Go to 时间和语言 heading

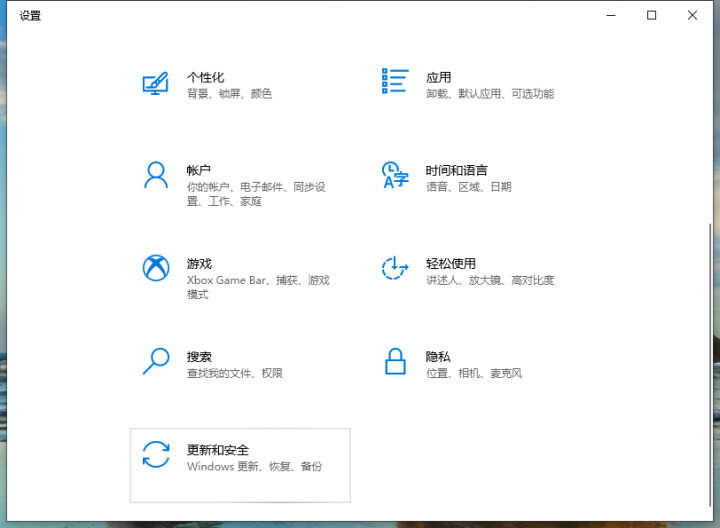click(x=456, y=170)
